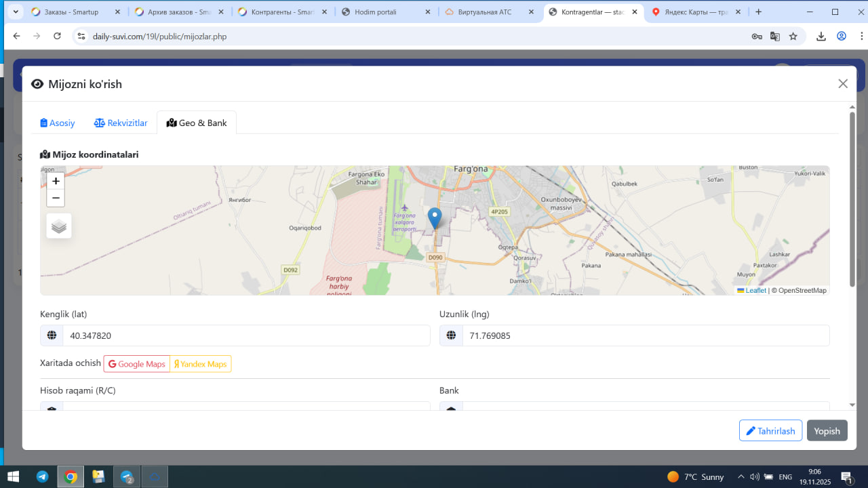Close the Mijozni ko'rish modal
868x488 pixels.
point(842,84)
